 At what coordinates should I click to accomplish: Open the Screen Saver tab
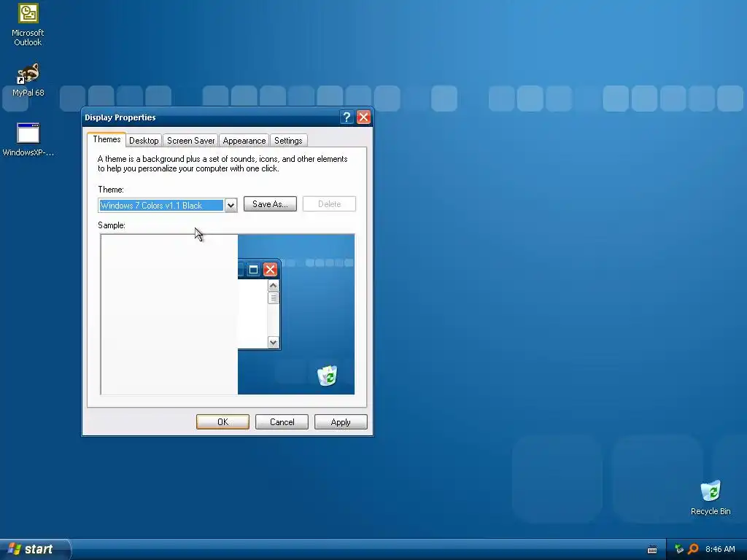[x=190, y=141]
